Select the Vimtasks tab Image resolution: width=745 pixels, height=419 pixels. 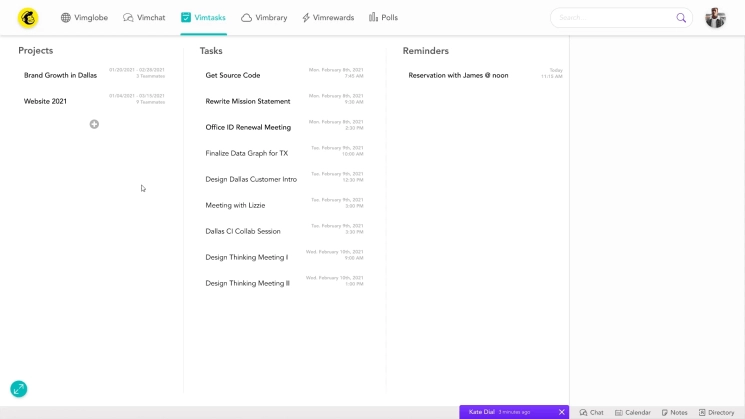(x=203, y=18)
